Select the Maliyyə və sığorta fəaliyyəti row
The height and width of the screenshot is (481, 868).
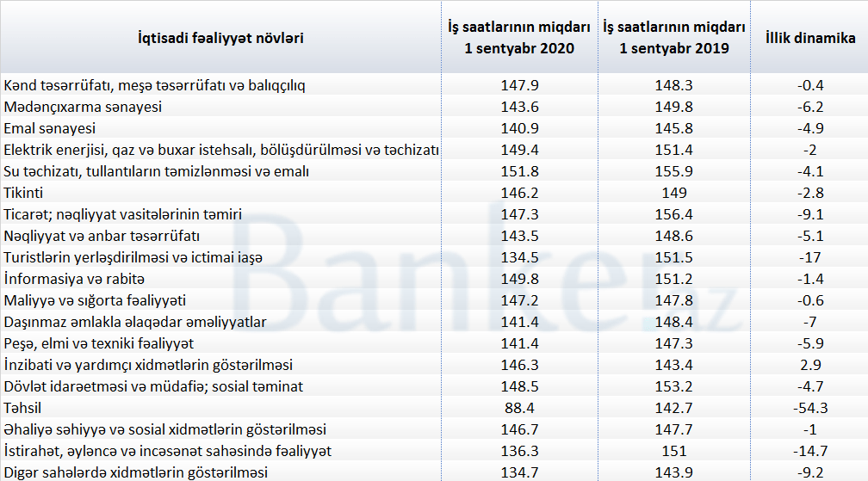[434, 300]
